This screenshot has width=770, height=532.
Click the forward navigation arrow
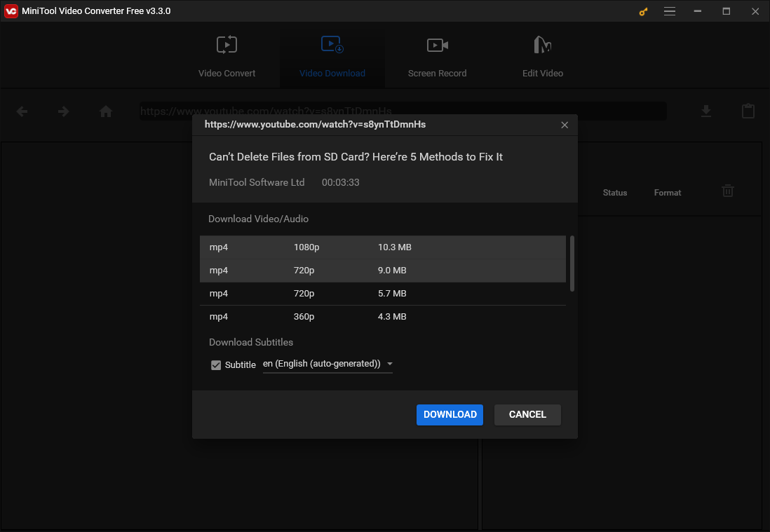click(x=63, y=111)
